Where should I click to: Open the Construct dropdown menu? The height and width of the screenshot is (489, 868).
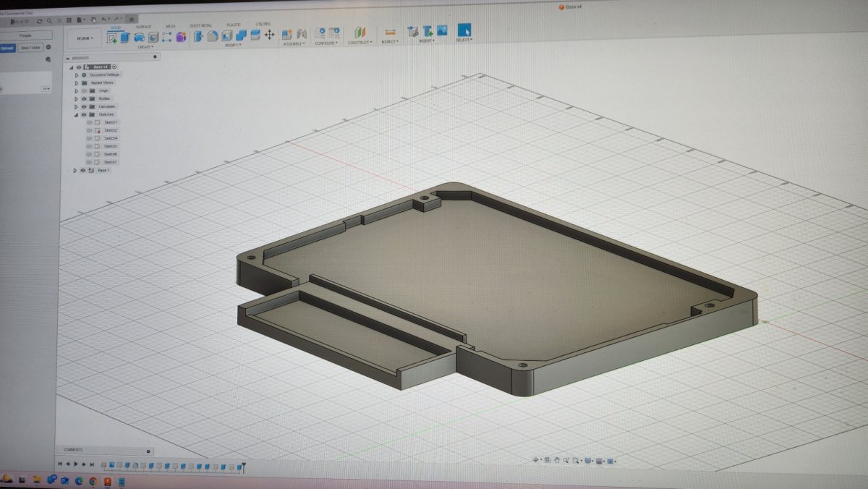pos(360,43)
